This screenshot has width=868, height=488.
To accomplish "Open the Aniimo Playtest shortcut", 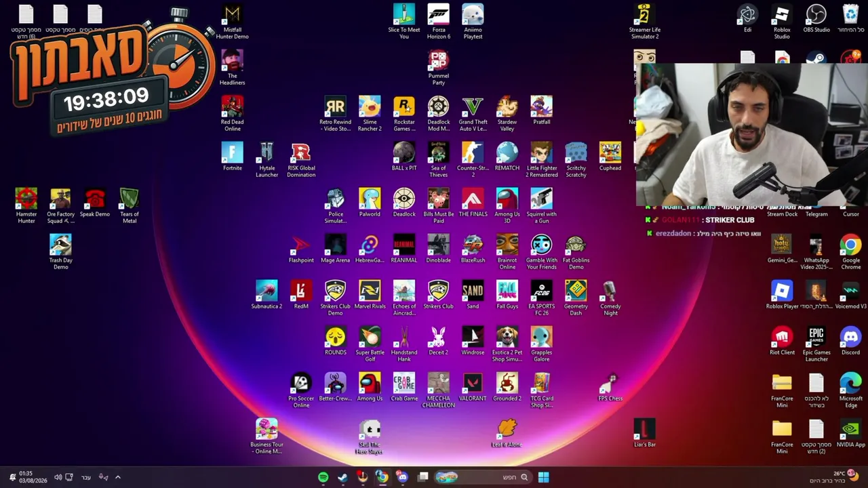I will click(473, 22).
